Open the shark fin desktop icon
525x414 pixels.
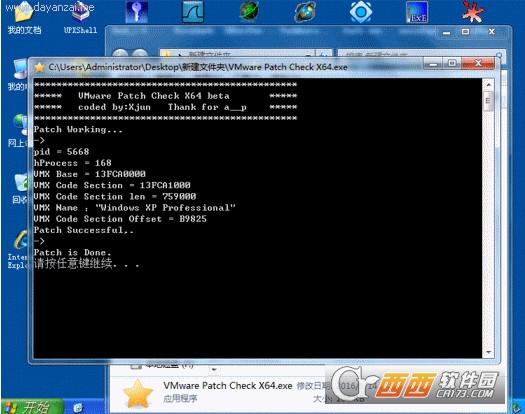pos(193,12)
